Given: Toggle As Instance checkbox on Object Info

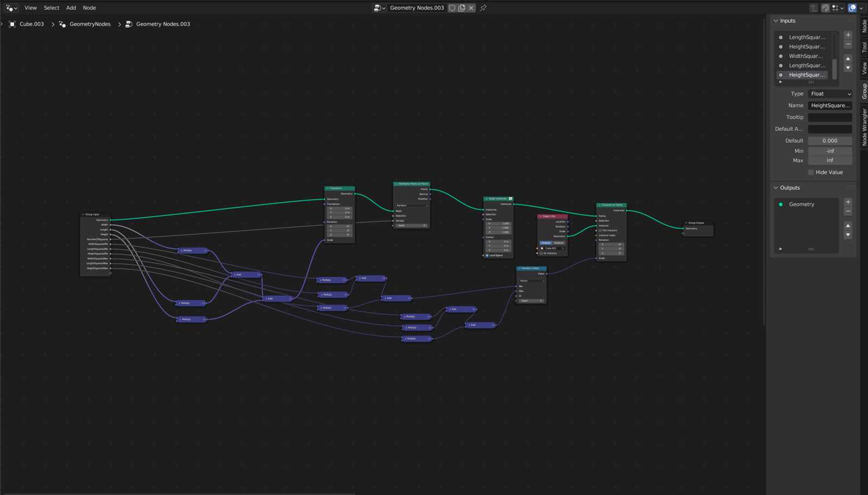Looking at the screenshot, I should pos(541,253).
